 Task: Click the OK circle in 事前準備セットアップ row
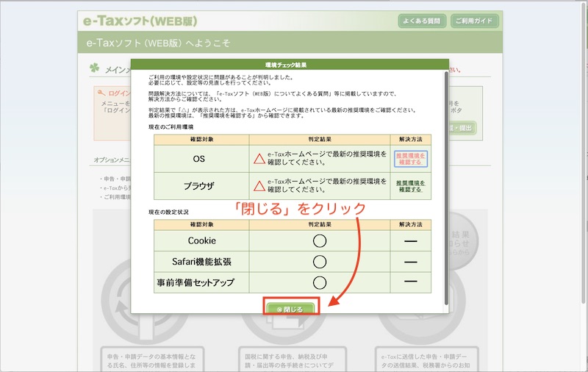pos(320,282)
